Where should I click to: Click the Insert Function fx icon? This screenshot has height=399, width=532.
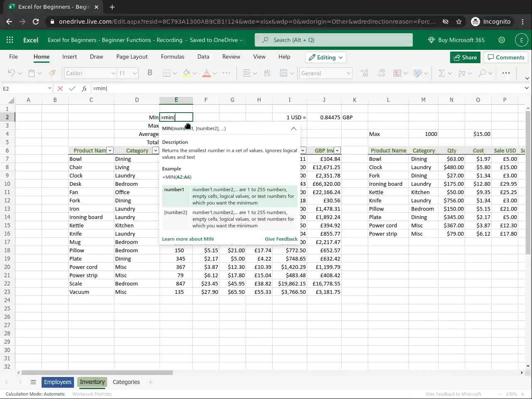(x=84, y=89)
